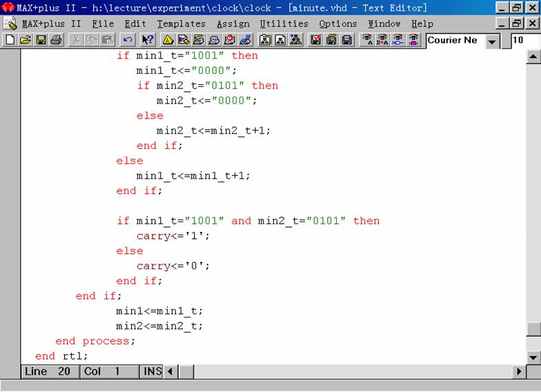Open the Edit menu

[x=135, y=23]
